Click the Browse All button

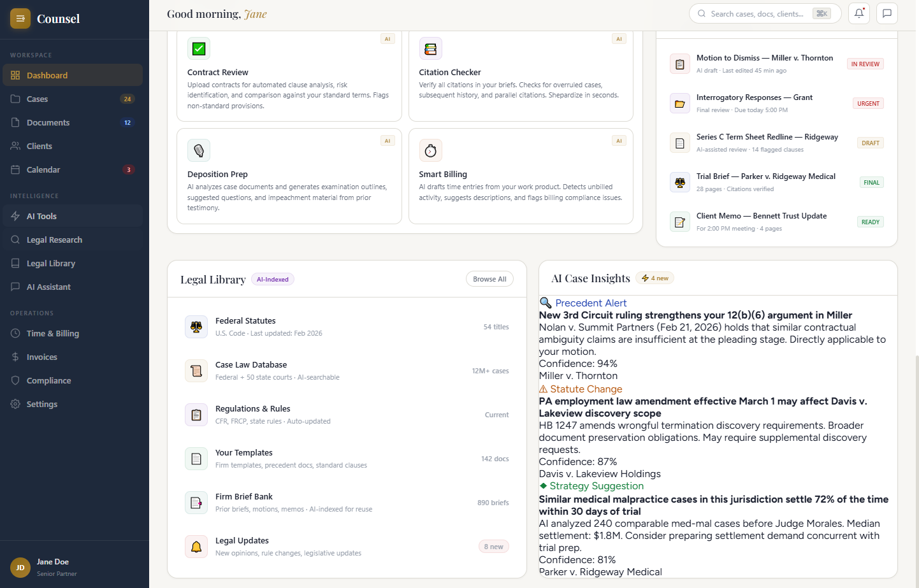(489, 279)
